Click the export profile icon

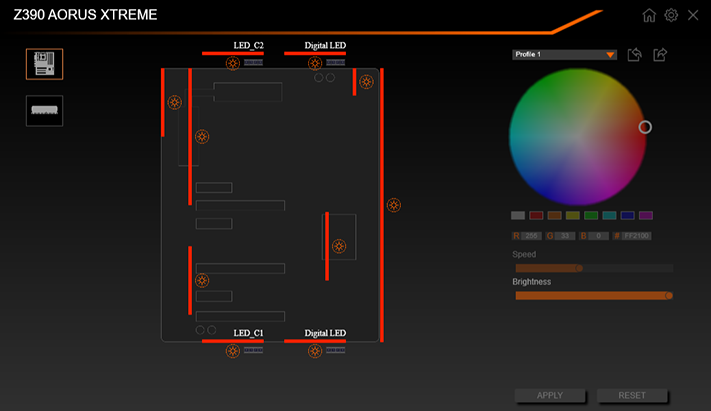coord(660,54)
